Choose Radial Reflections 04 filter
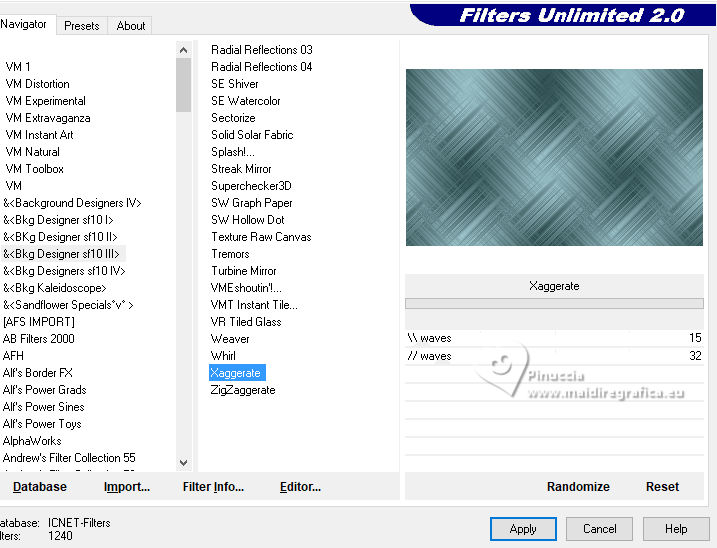Screen dimensions: 717x548 (x=262, y=67)
